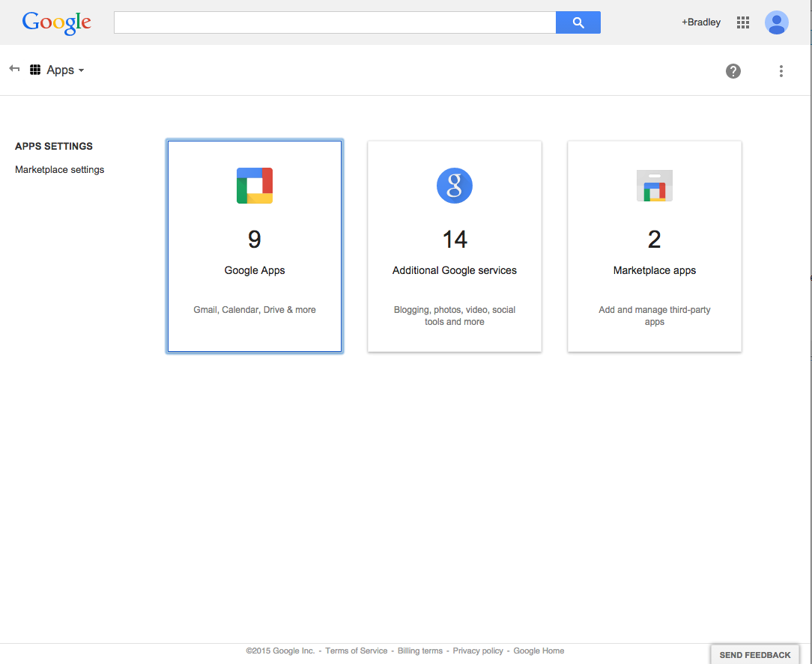Open the Google apps grid launcher
The width and height of the screenshot is (812, 664).
742,22
